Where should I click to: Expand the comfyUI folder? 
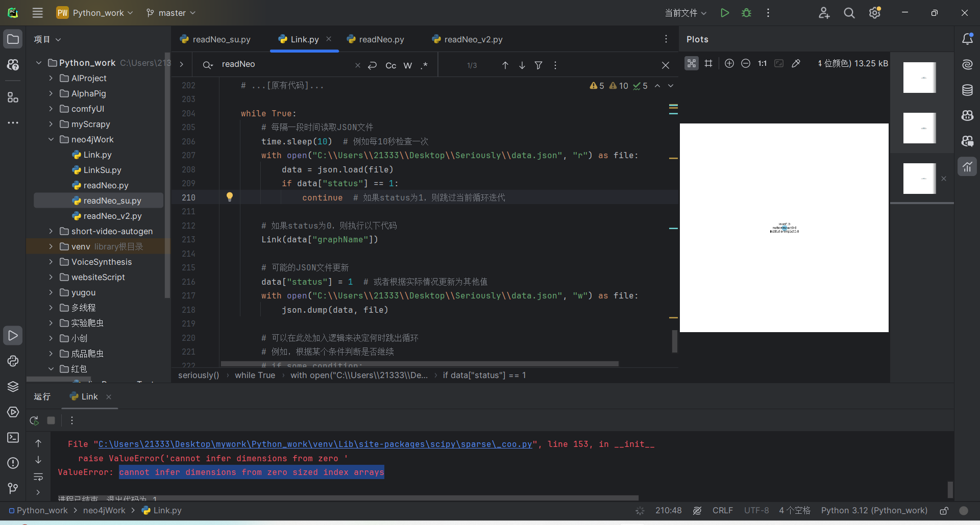[51, 109]
